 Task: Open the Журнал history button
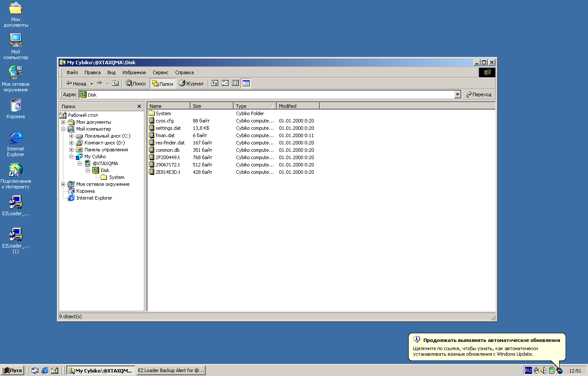pyautogui.click(x=191, y=83)
